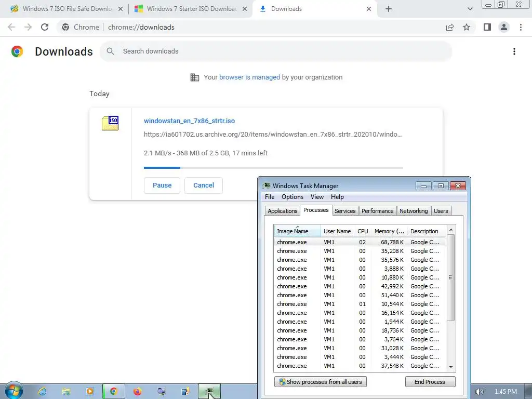Open a new tab with the plus button
Viewport: 532px width, 399px height.
pos(389,9)
